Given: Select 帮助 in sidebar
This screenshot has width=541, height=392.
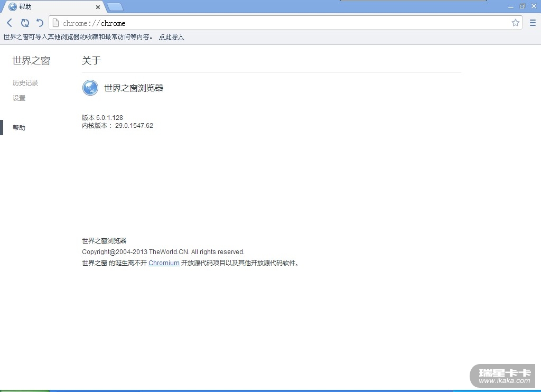Looking at the screenshot, I should tap(19, 128).
